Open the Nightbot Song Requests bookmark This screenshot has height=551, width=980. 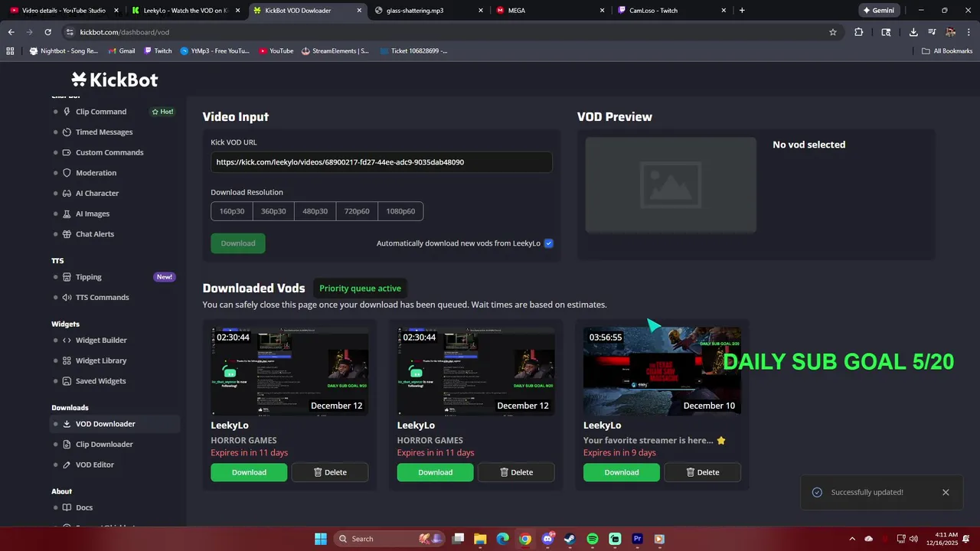[x=64, y=51]
